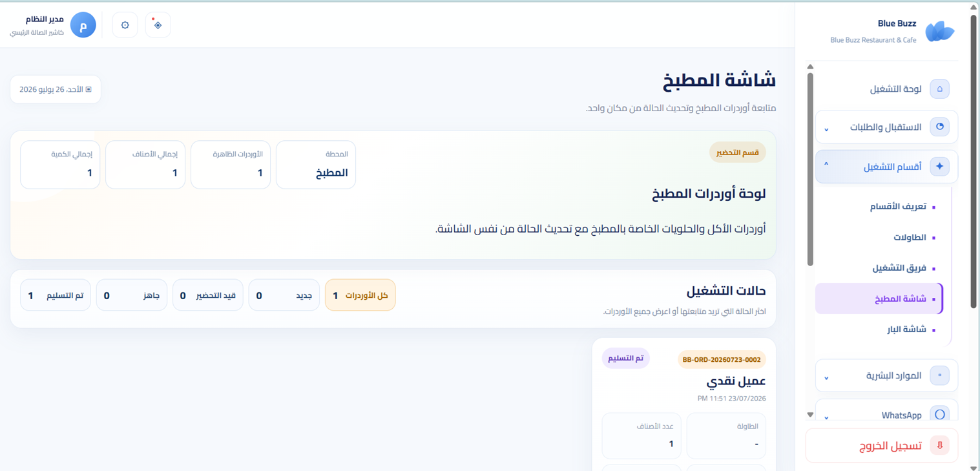
Task: Open notifications diamond icon with red dot
Action: click(x=158, y=25)
